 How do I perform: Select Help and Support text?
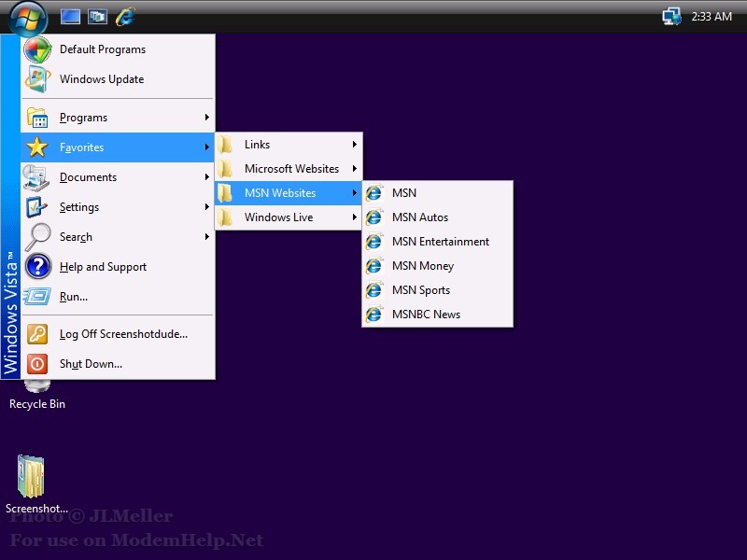(103, 267)
